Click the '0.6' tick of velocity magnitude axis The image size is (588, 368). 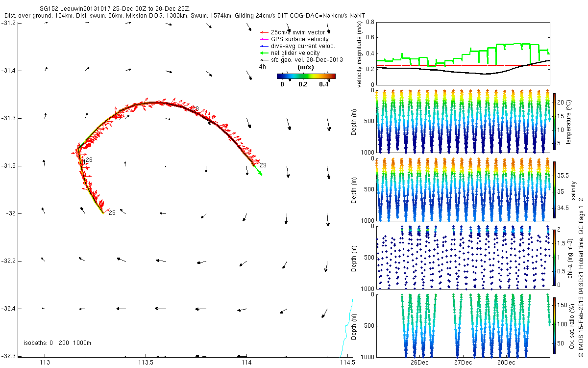pyautogui.click(x=370, y=38)
